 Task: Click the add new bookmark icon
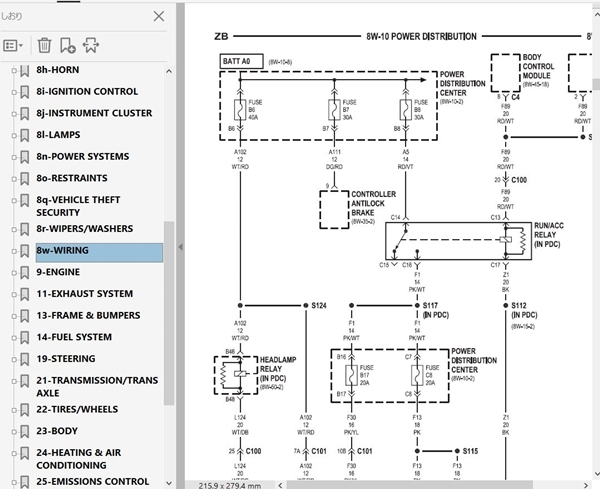tap(67, 45)
